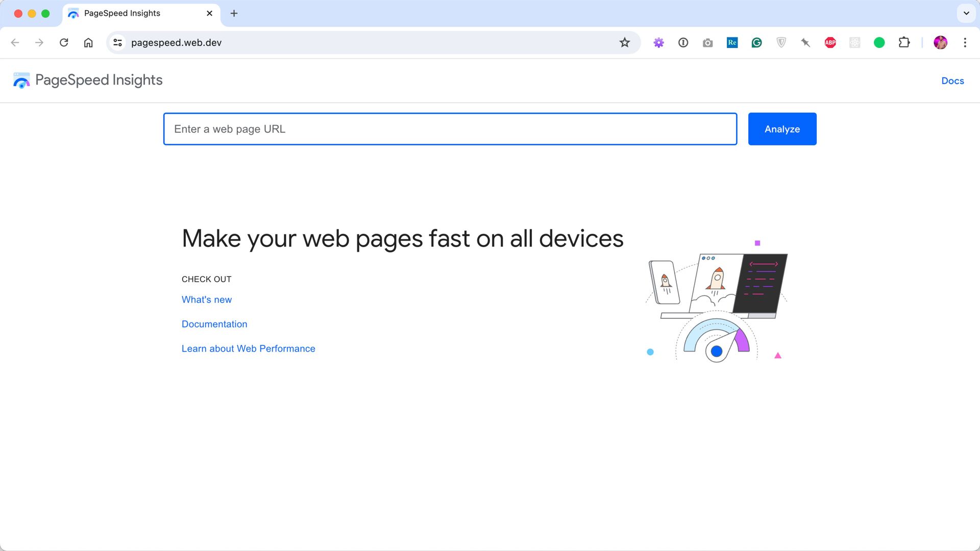This screenshot has width=980, height=551.
Task: Click the 'Make your web pages fast' heading
Action: click(402, 238)
